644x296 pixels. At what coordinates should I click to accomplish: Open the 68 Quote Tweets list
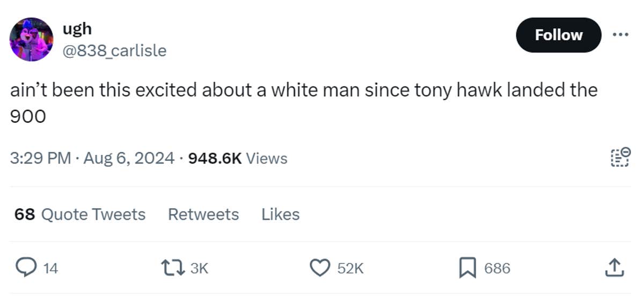point(80,214)
